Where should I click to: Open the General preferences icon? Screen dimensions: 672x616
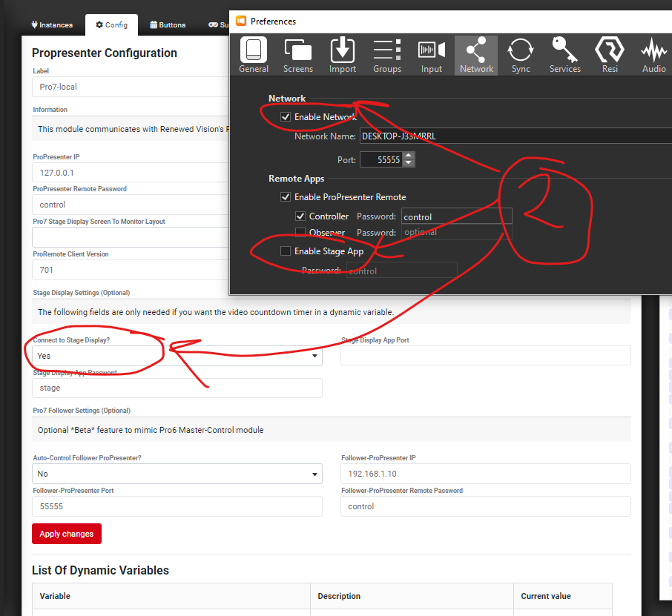click(253, 53)
